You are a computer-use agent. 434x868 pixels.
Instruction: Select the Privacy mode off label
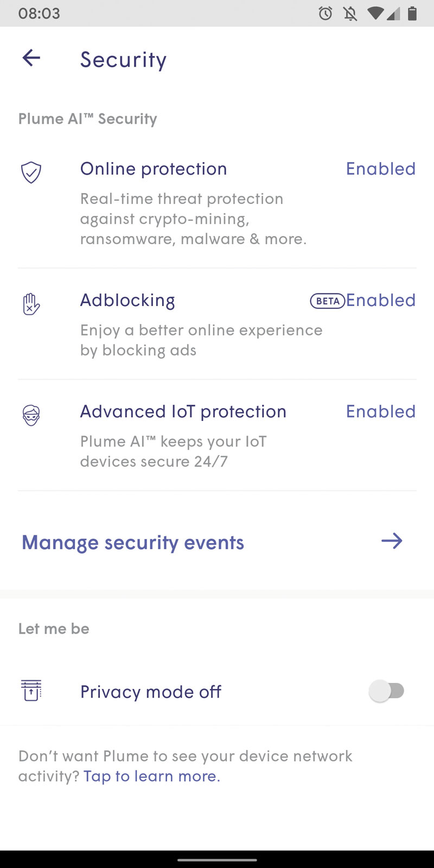[x=151, y=692]
